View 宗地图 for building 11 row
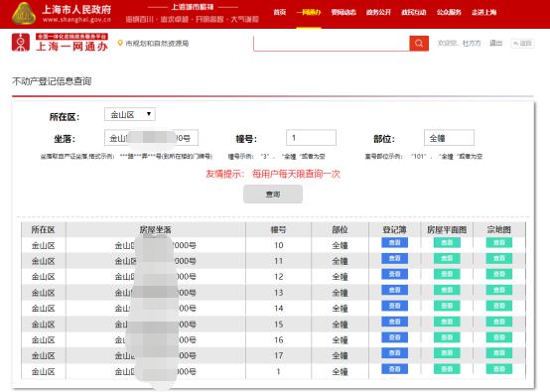This screenshot has height=392, width=550. pyautogui.click(x=498, y=258)
